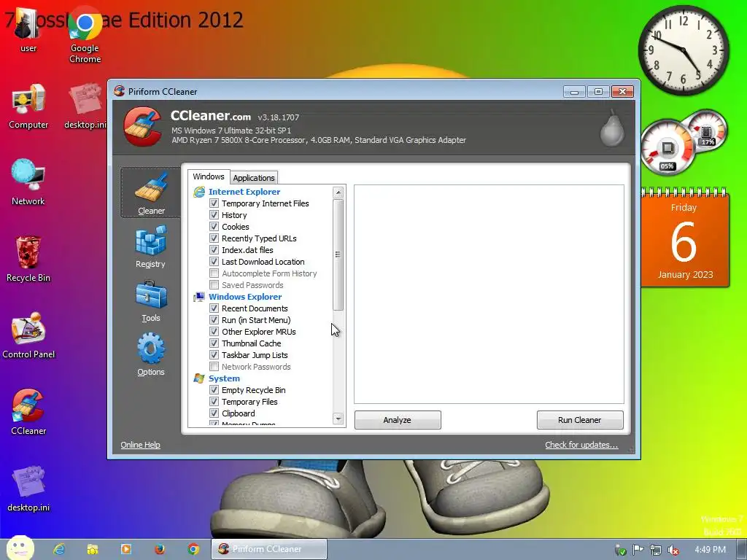
Task: Select desktop.ini icon below CCleaner shortcut
Action: coord(28,489)
